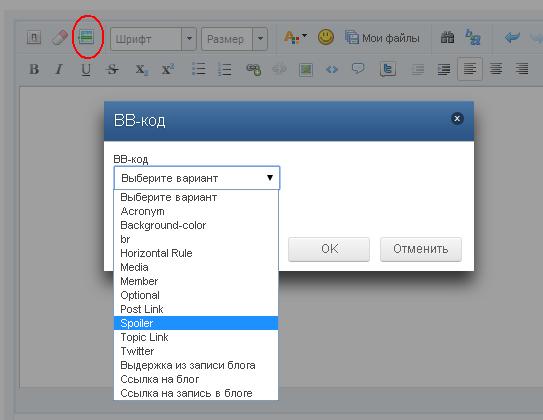Choose Topic Link from the list
Screen dimensions: 543x420
pyautogui.click(x=196, y=337)
